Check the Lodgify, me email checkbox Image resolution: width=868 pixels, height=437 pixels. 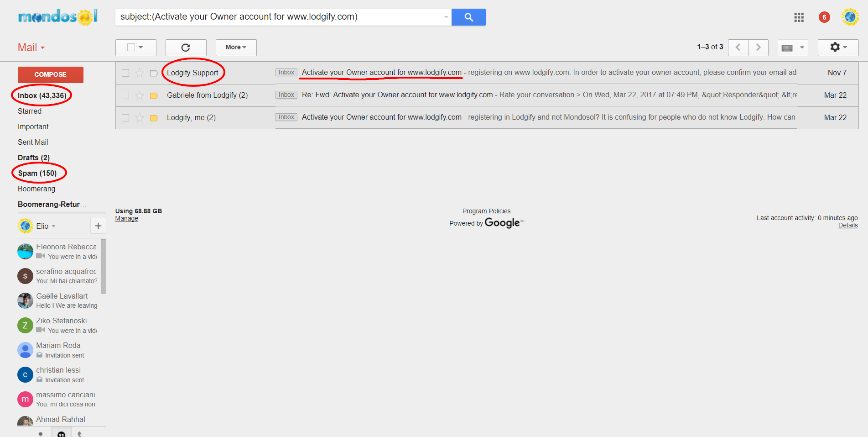coord(125,118)
